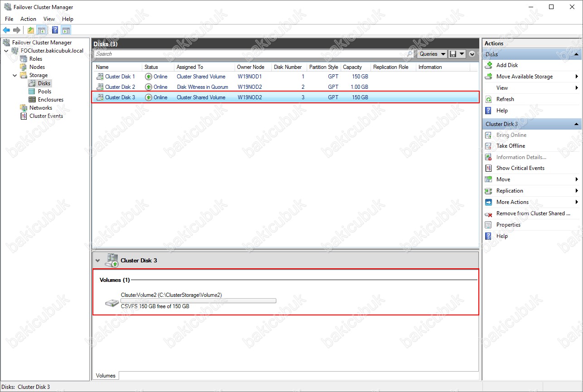Click CSVFS 150 GB free of 150 GB text
The width and height of the screenshot is (583, 392).
click(155, 306)
